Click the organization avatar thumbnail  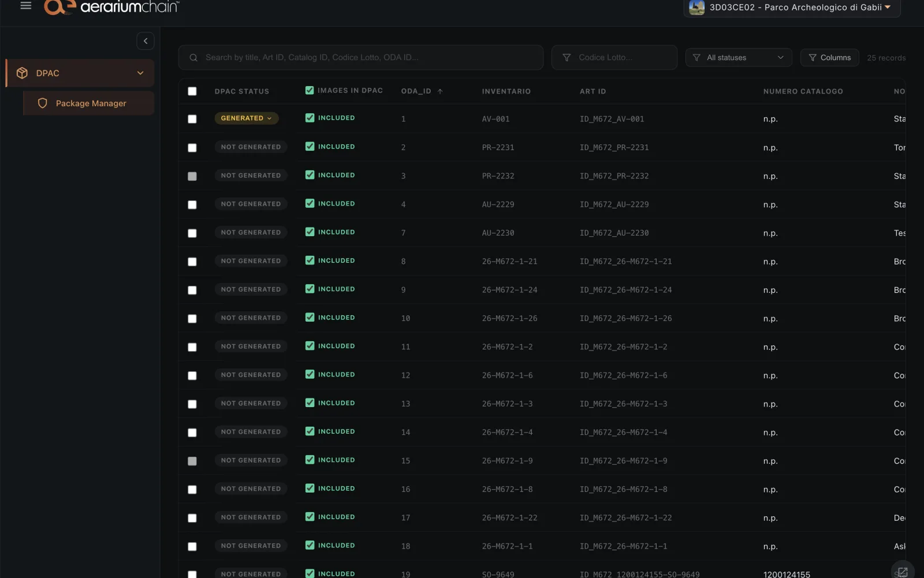(x=697, y=8)
